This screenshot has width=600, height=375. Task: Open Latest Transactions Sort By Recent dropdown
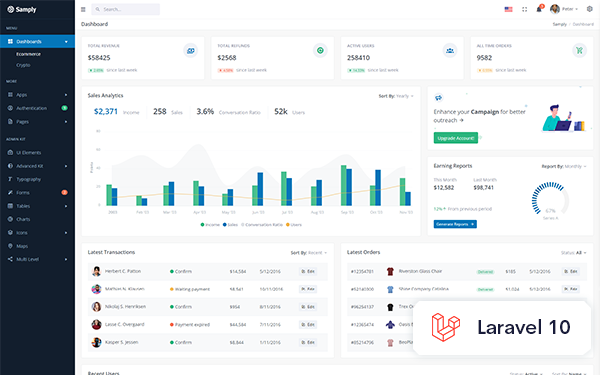click(x=309, y=253)
